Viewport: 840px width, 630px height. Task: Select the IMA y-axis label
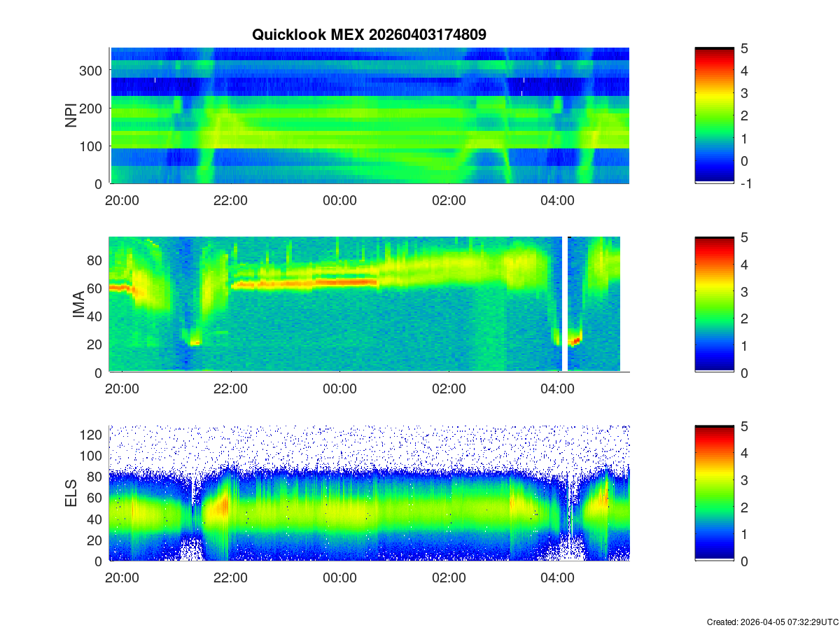click(x=78, y=304)
